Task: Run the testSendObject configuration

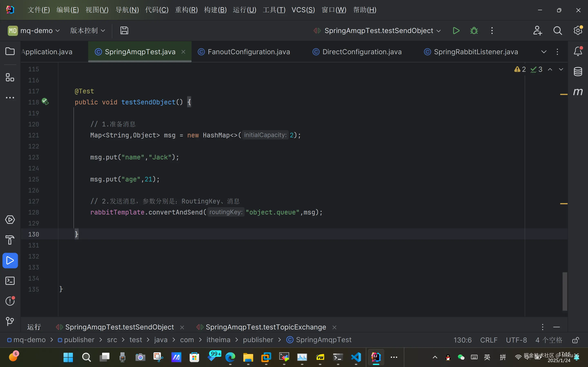Action: 456,31
